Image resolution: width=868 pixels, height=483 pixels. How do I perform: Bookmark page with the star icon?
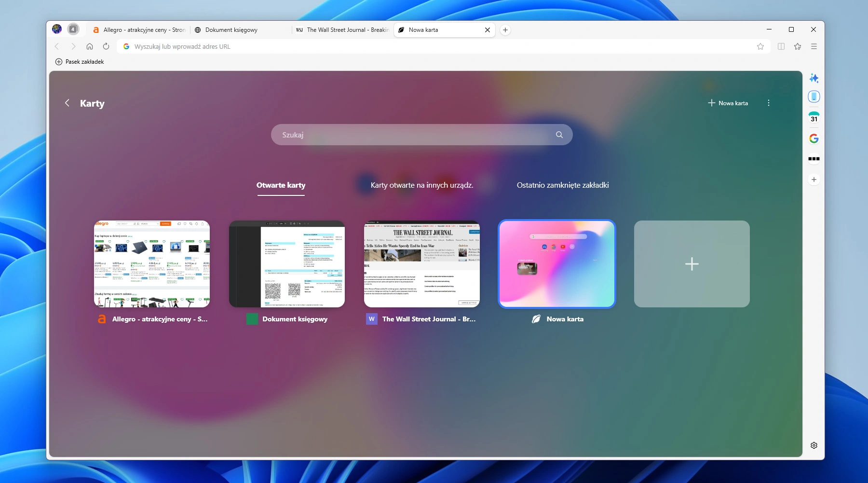point(760,46)
